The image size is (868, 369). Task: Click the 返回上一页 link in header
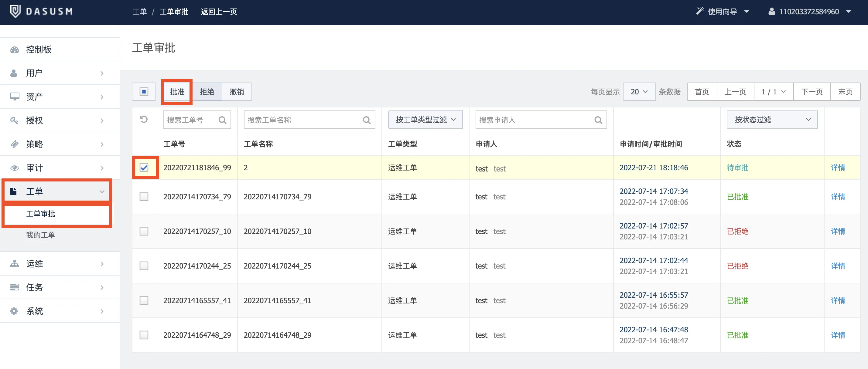219,12
